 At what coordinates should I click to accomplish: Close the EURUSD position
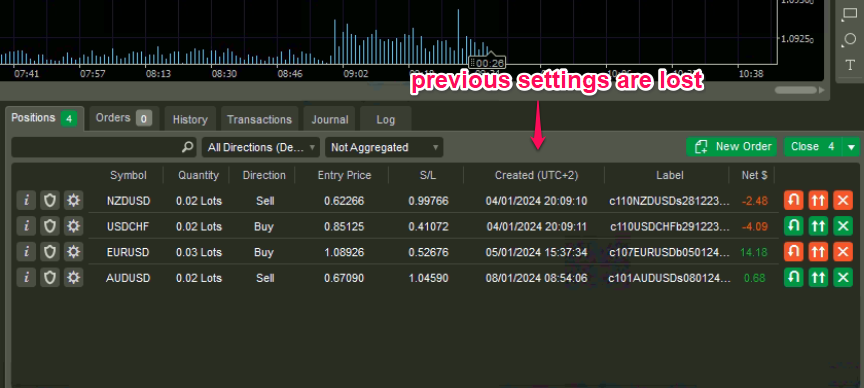(843, 252)
